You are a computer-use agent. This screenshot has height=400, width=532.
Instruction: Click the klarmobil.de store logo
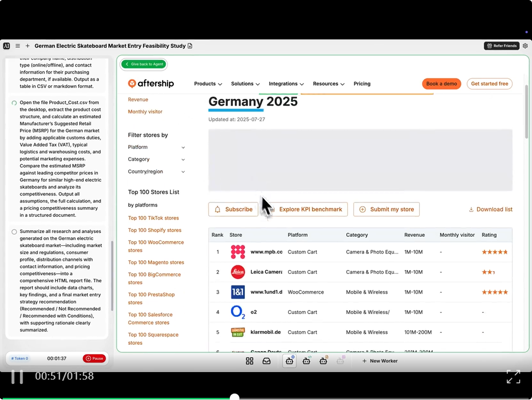(x=238, y=332)
